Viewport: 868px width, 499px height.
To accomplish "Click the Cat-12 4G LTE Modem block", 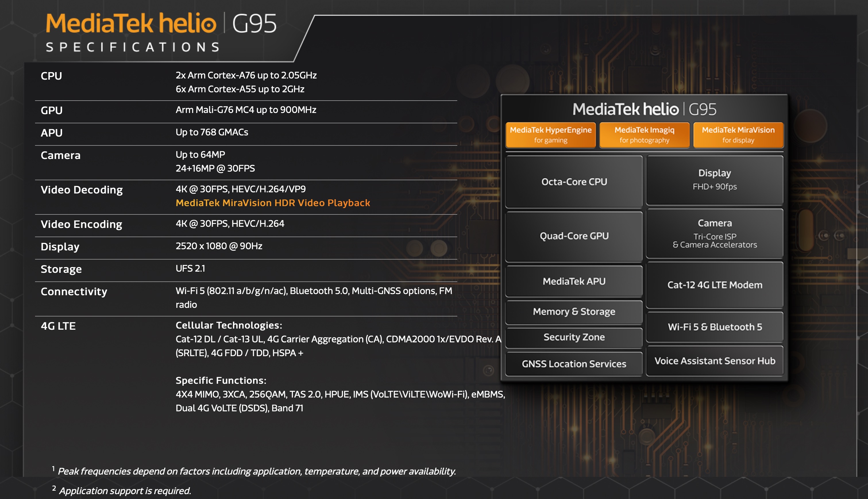I will [x=715, y=285].
